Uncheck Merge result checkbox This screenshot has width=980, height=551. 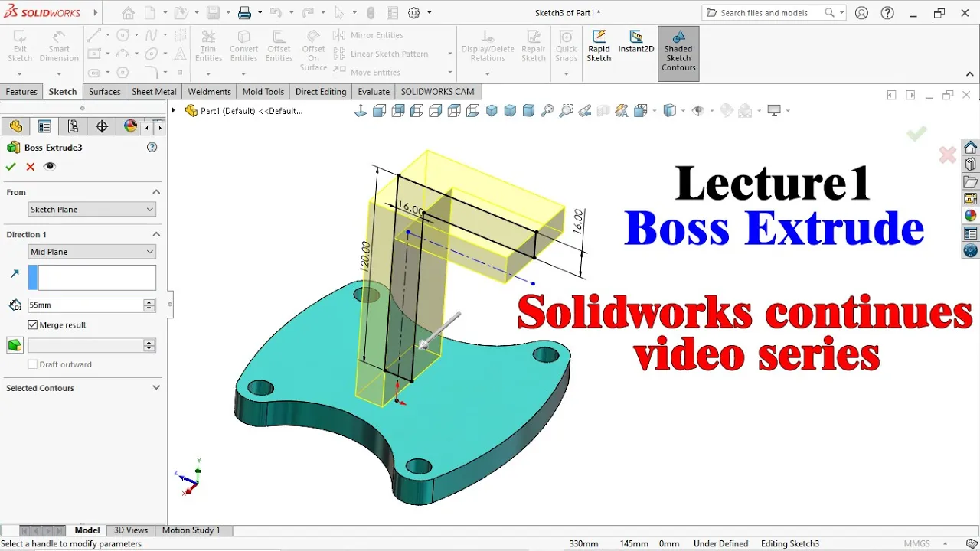click(x=33, y=324)
